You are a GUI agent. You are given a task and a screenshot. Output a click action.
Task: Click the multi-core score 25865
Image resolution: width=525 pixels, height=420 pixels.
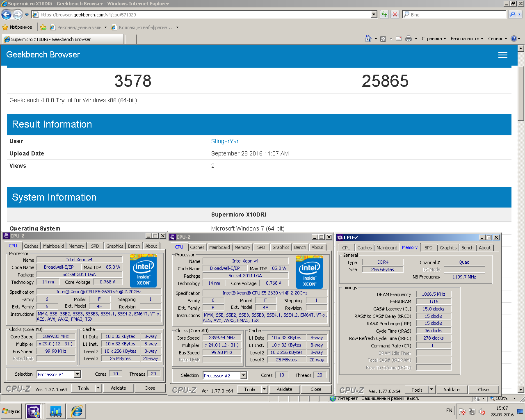385,81
